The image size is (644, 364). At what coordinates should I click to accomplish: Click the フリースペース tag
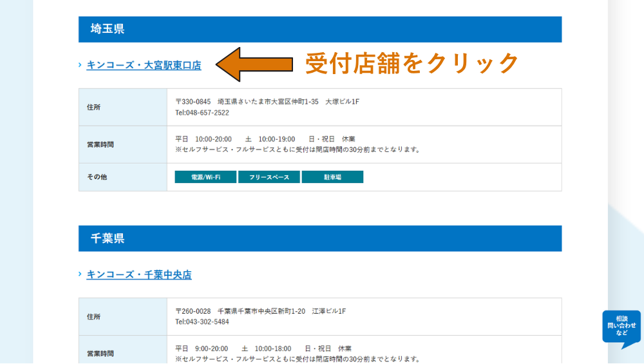click(x=269, y=177)
